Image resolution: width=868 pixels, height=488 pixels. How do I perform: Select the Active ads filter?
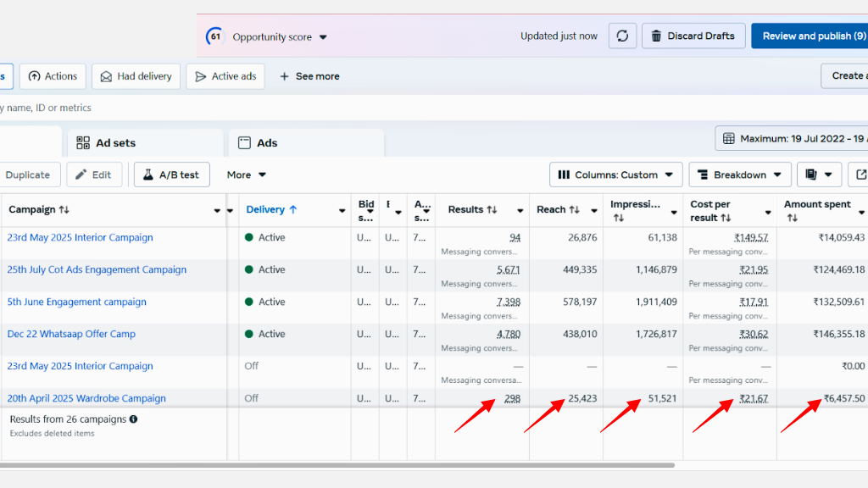(x=225, y=76)
